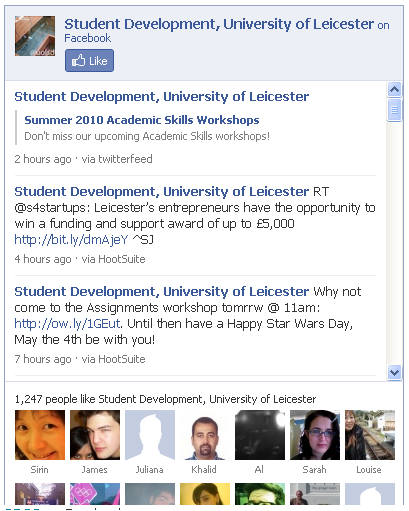Click the name Louise under the photo
Image resolution: width=409 pixels, height=511 pixels.
tap(369, 470)
